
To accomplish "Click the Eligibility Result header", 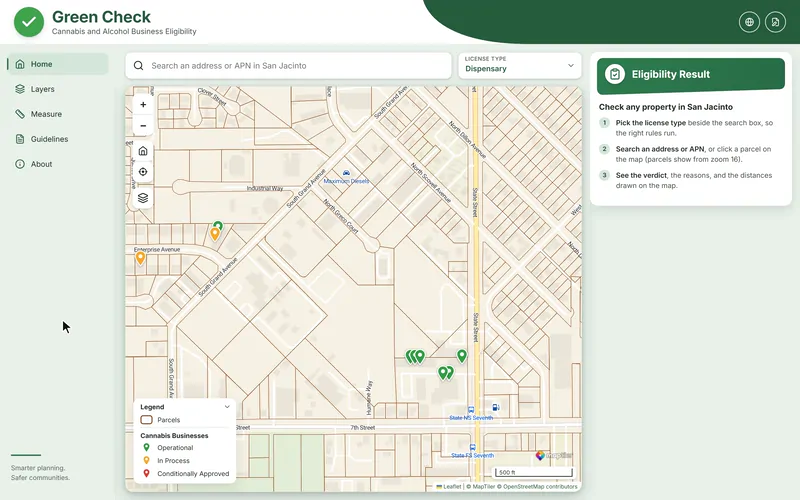I will [x=691, y=74].
